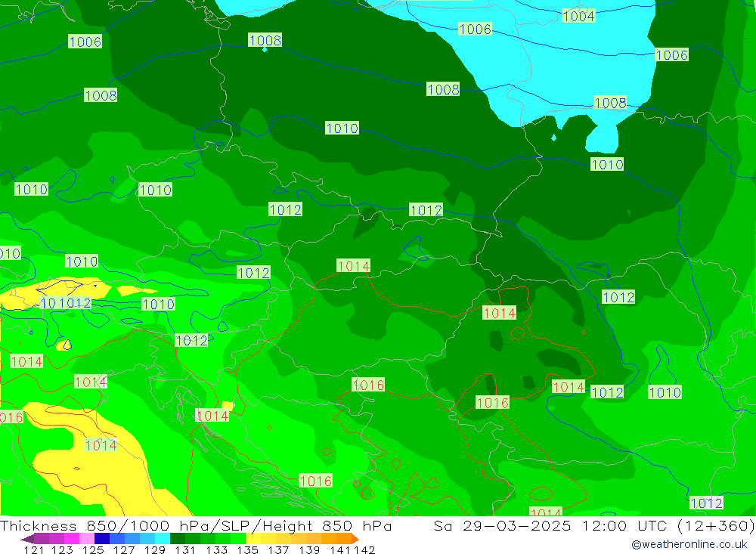Click the purple arrow at the legend start
Viewport: 756px width, 554px height.
[27, 539]
